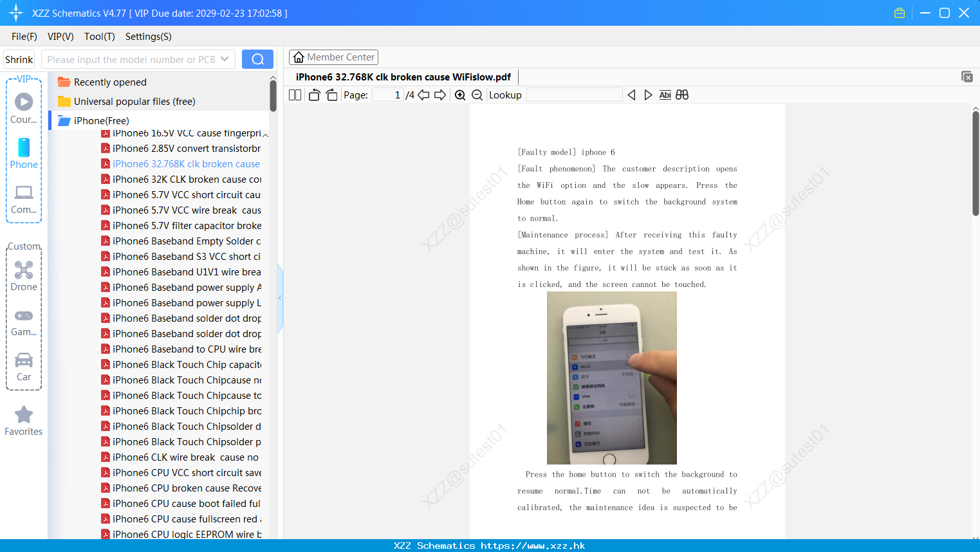
Task: Click the file tree vertical scrollbar
Action: tap(273, 95)
